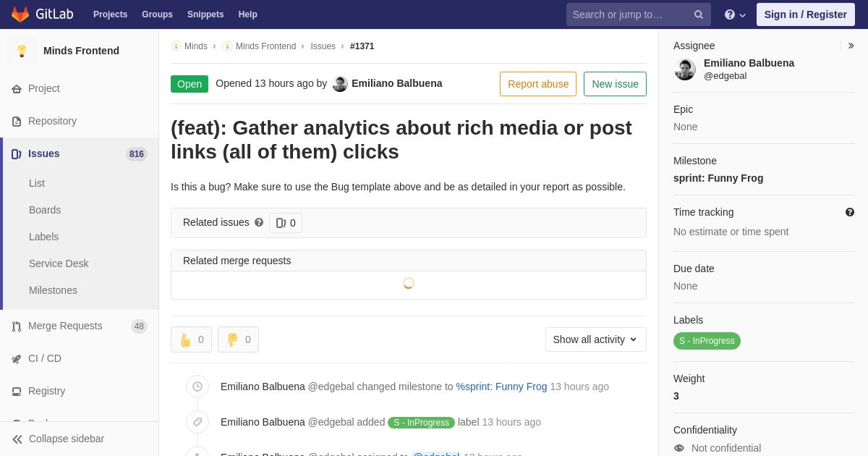Image resolution: width=868 pixels, height=456 pixels.
Task: Click the GitLab fox logo
Action: 20,14
